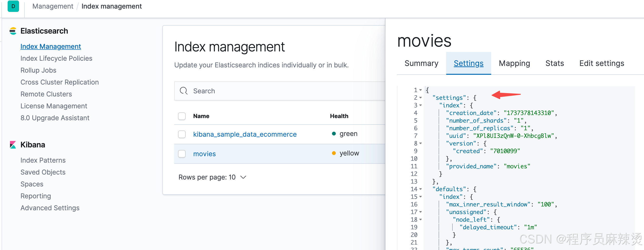Go to Index Lifecycle Policies

(x=56, y=58)
